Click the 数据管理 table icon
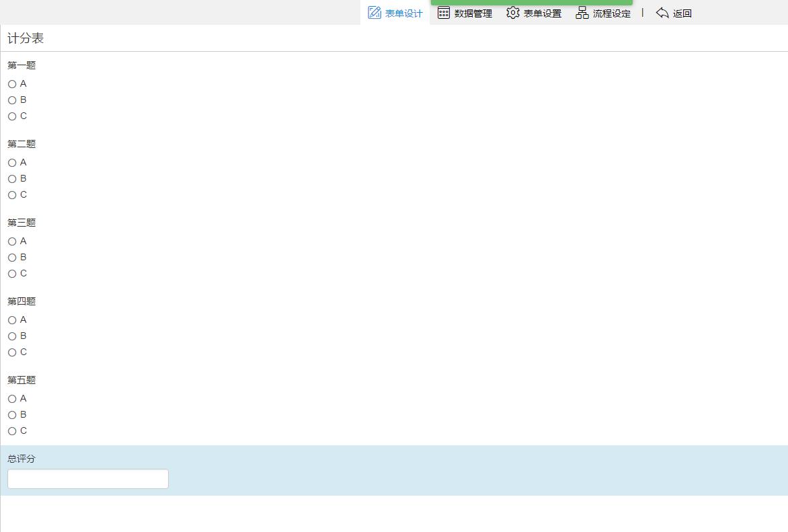This screenshot has width=788, height=532. click(x=444, y=13)
